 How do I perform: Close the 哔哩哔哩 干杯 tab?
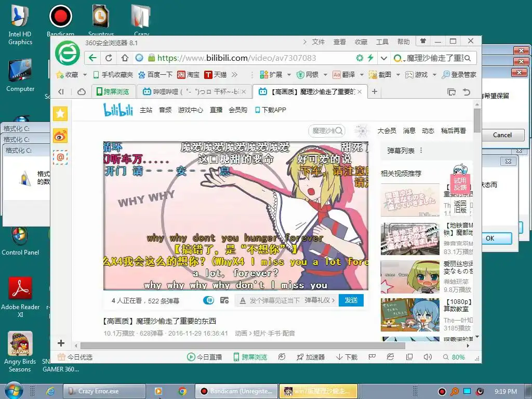(244, 91)
